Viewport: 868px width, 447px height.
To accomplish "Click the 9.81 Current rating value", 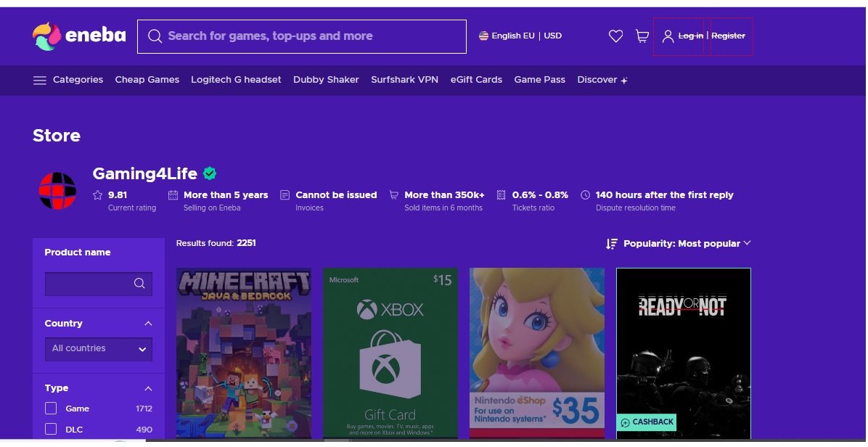I will click(x=118, y=194).
